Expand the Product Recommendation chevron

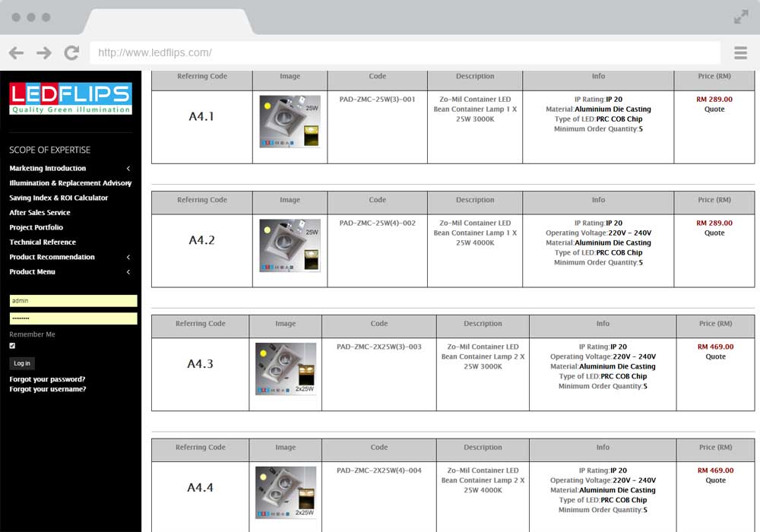[x=128, y=258]
